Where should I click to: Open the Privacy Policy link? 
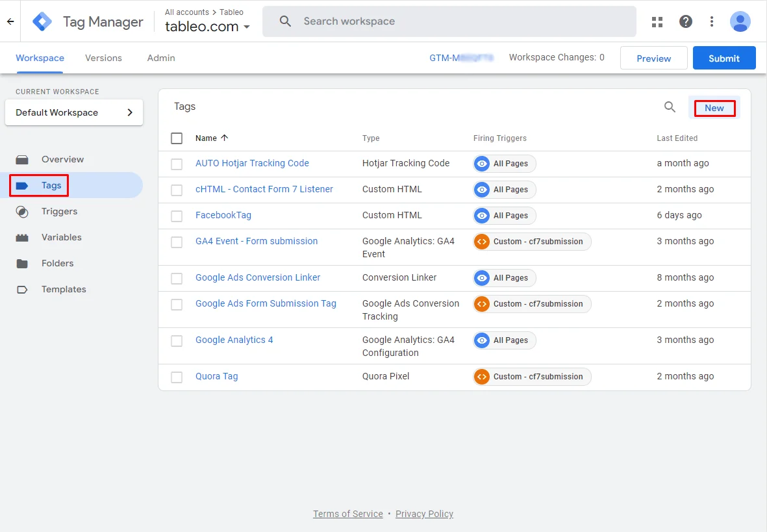coord(424,514)
